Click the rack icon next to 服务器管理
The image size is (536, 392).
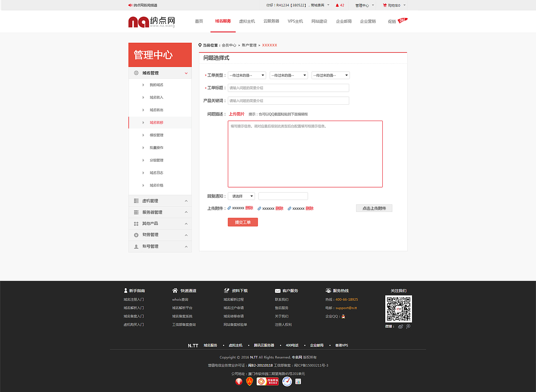click(x=136, y=212)
